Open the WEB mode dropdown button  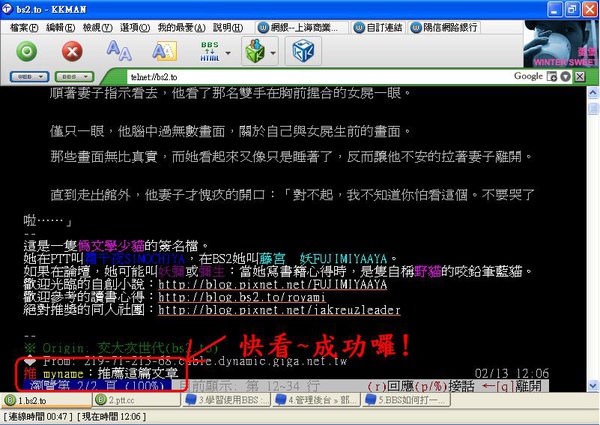(29, 77)
